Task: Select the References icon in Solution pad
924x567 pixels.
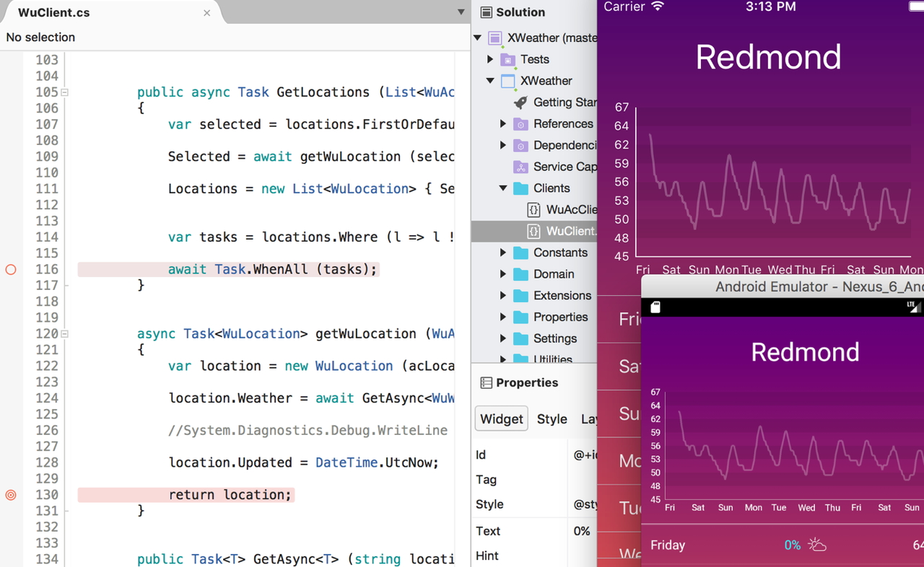Action: tap(520, 123)
